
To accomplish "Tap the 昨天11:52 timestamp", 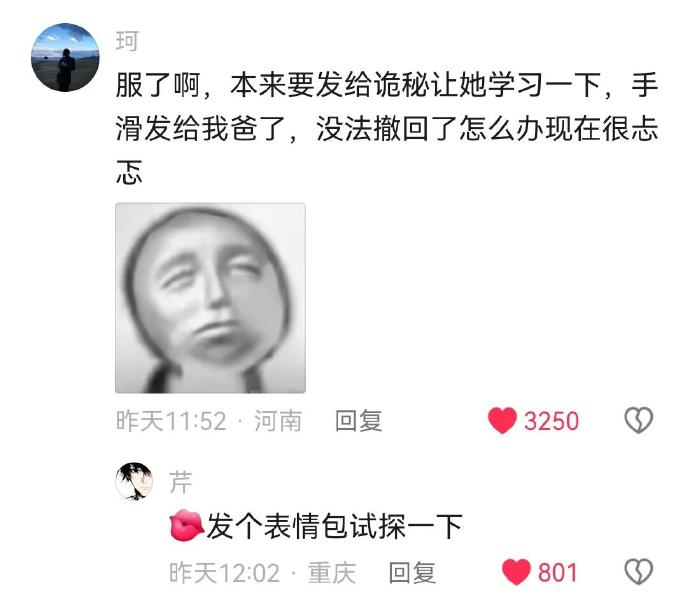I will (171, 420).
